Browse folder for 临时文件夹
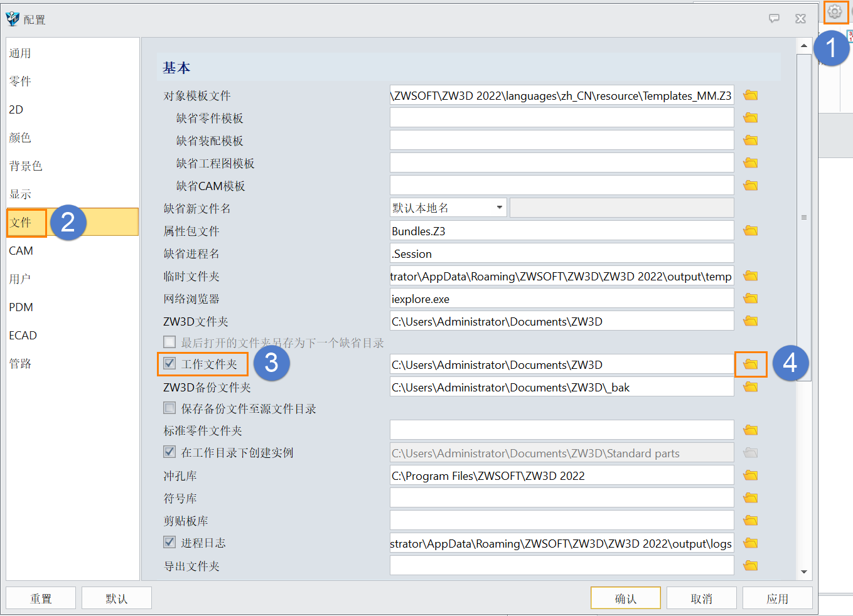The image size is (853, 616). click(751, 276)
